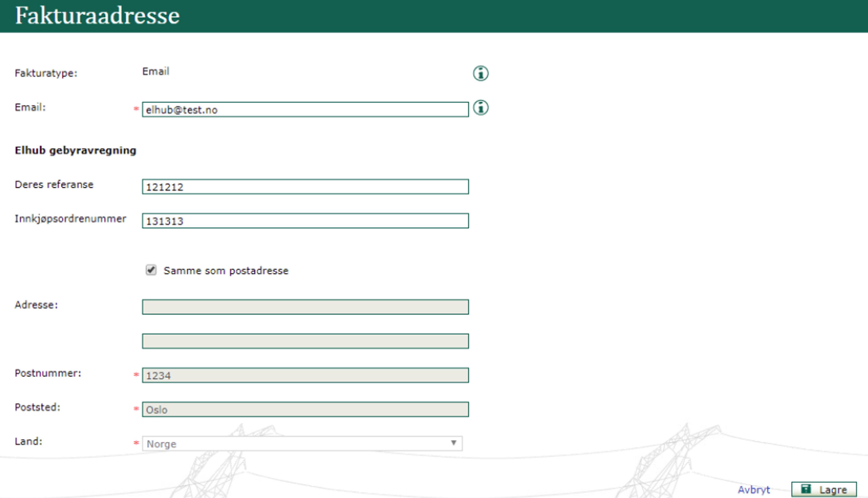Click the 'Elhub gebyravregning' section heading
Screen dimensions: 868x498
point(75,150)
